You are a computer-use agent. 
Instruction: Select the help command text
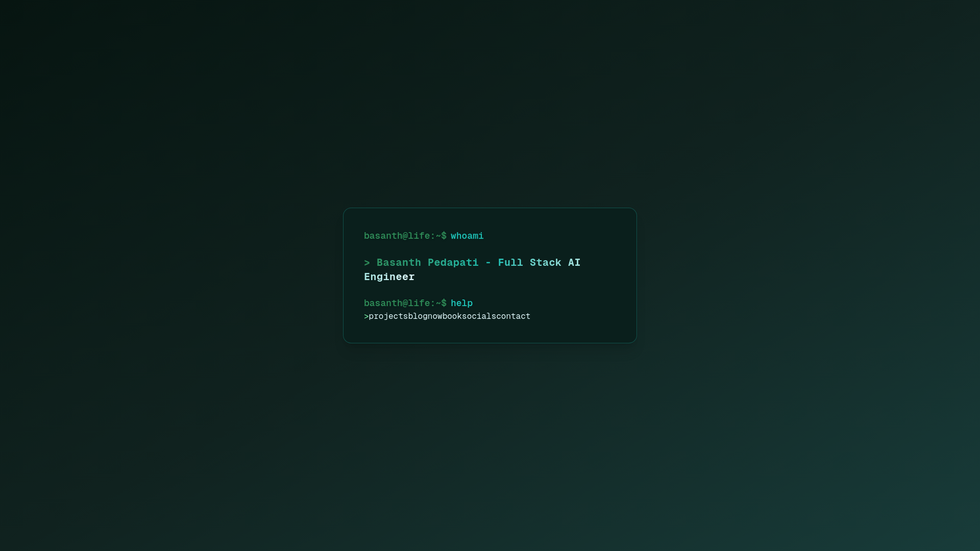tap(461, 304)
